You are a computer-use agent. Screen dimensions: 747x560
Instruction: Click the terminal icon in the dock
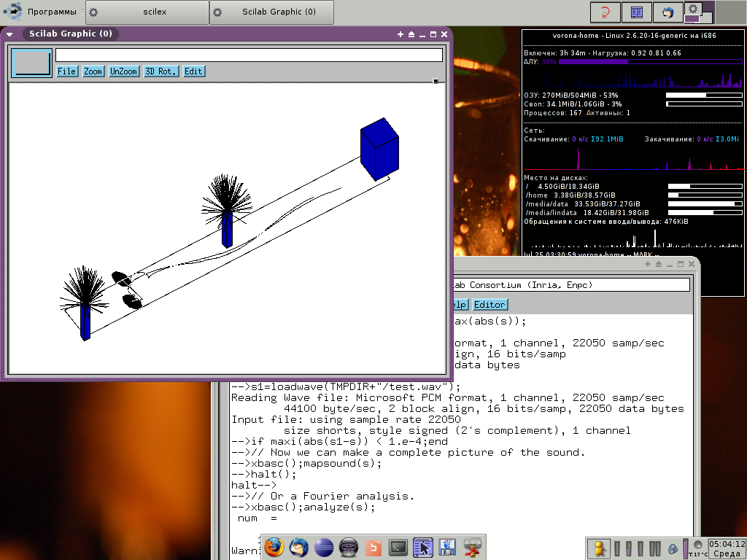pos(398,547)
